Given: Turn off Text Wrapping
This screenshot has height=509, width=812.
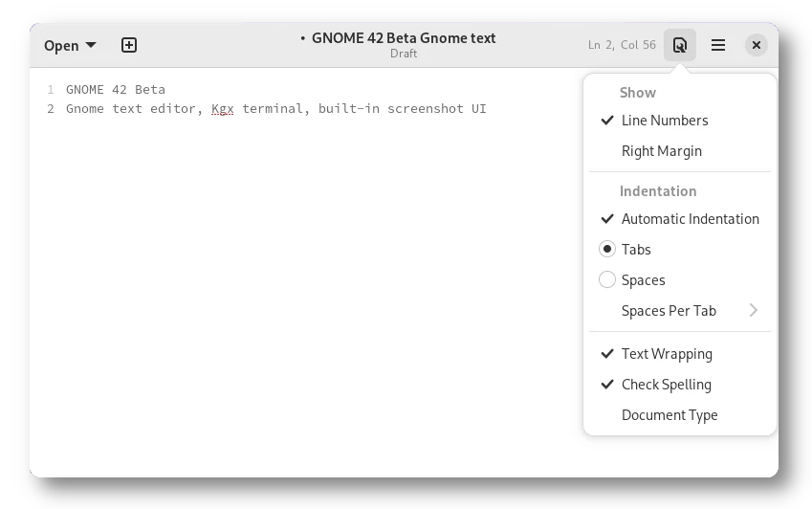Looking at the screenshot, I should [667, 354].
